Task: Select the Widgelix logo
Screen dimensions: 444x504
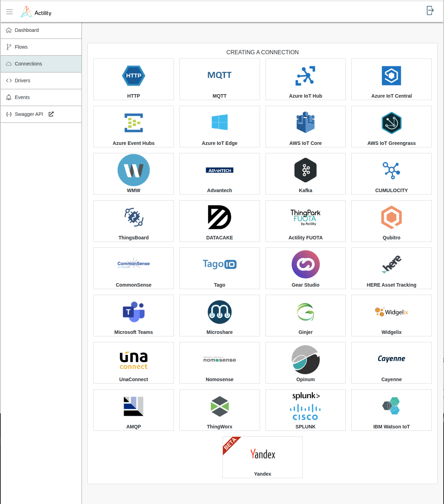Action: click(x=392, y=312)
